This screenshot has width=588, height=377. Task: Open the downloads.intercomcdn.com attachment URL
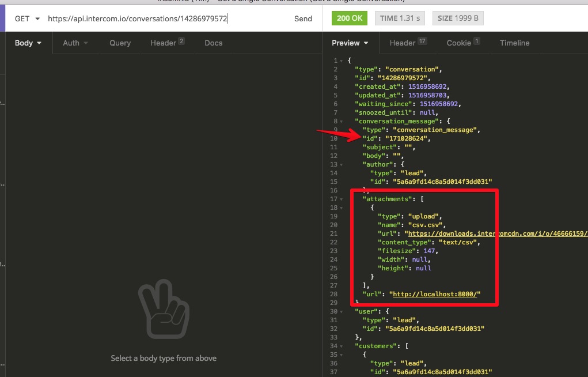click(498, 233)
